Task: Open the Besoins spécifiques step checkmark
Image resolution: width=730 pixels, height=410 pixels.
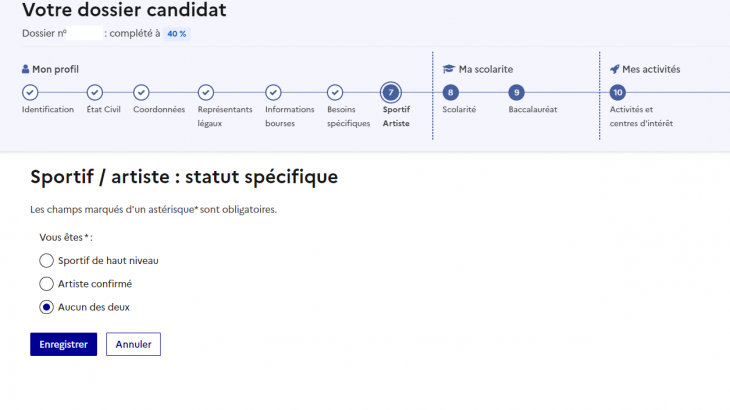Action: click(335, 92)
